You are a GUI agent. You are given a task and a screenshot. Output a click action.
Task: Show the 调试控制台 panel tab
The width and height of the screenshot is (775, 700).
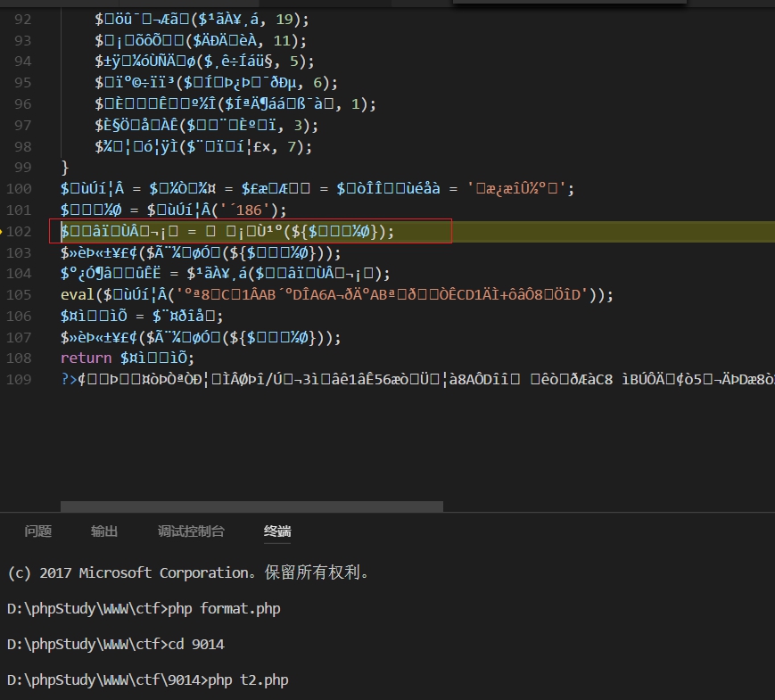tap(191, 531)
